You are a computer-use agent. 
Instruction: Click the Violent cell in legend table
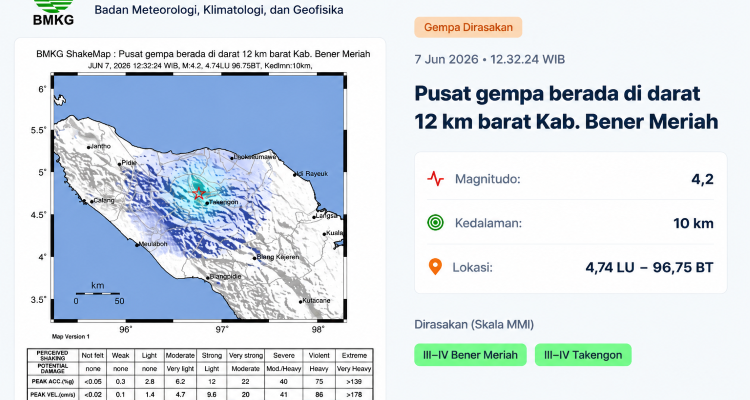click(x=319, y=356)
